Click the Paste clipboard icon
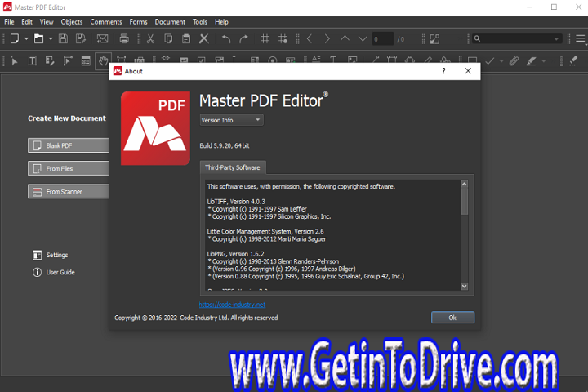 pos(186,38)
